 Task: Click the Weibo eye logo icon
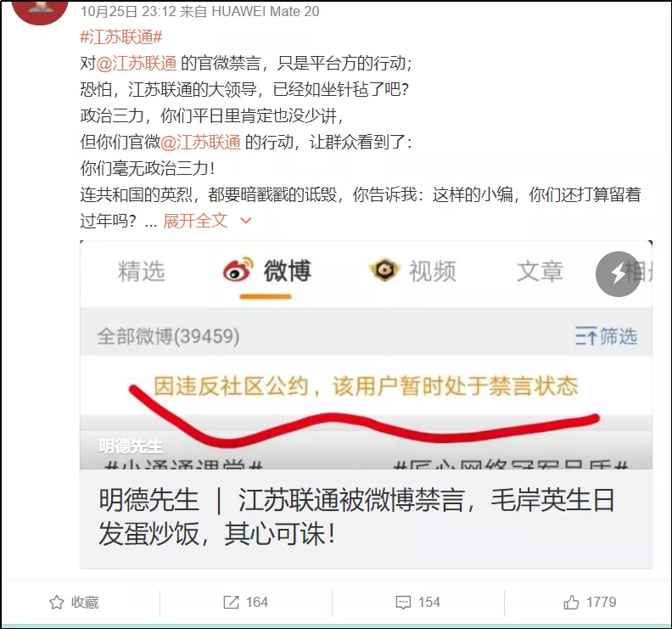click(238, 270)
